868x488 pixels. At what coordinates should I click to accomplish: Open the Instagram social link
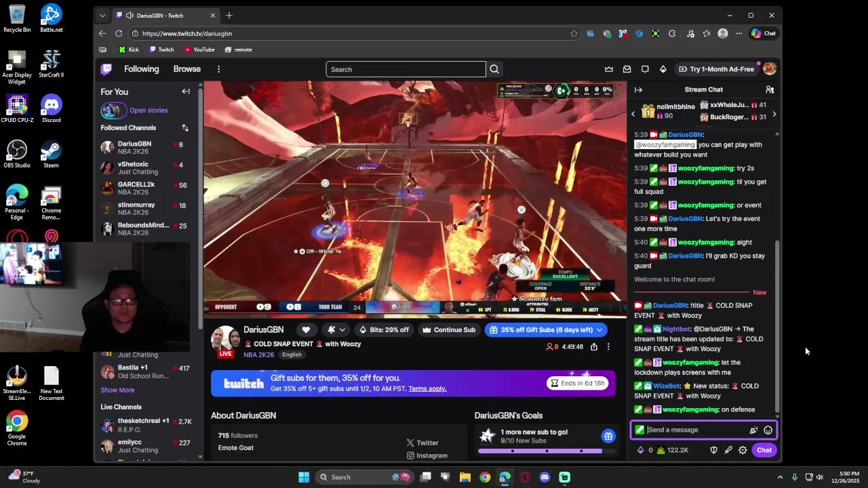tap(427, 455)
